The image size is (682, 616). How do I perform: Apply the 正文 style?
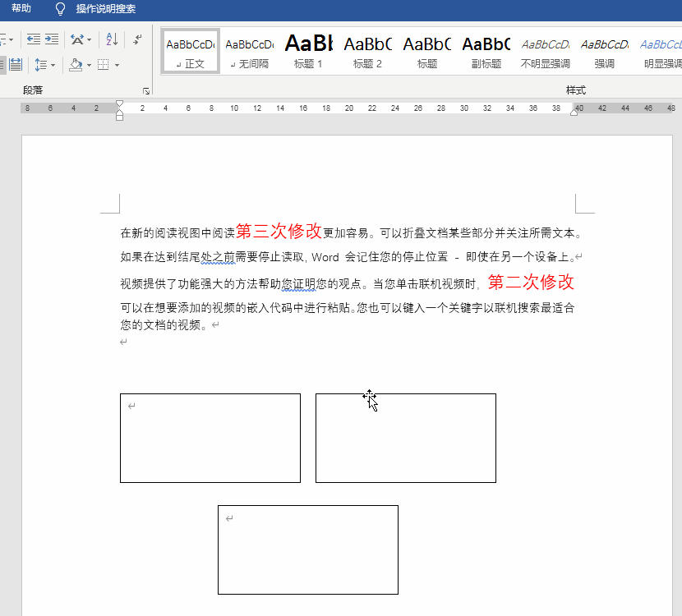pyautogui.click(x=191, y=51)
